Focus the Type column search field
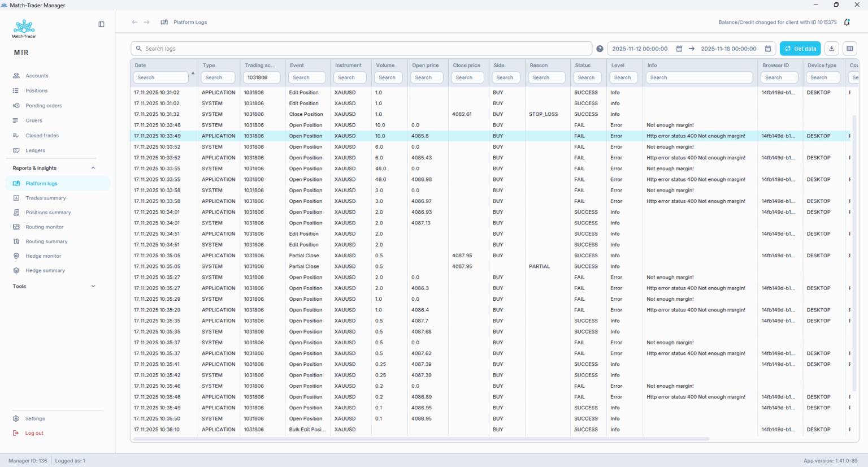 (218, 77)
